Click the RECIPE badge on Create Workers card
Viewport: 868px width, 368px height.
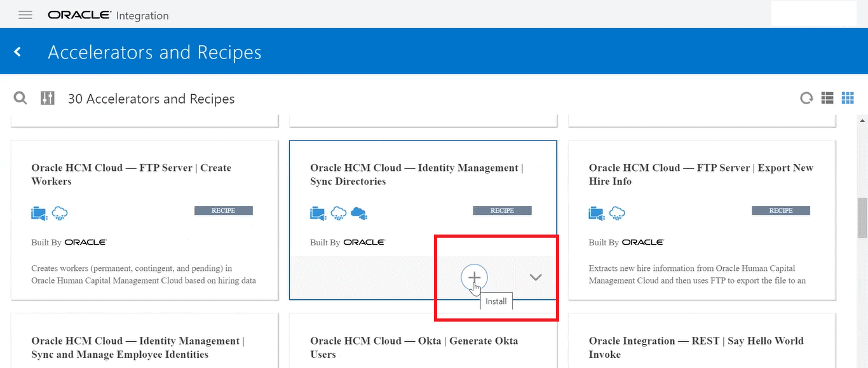pos(224,210)
